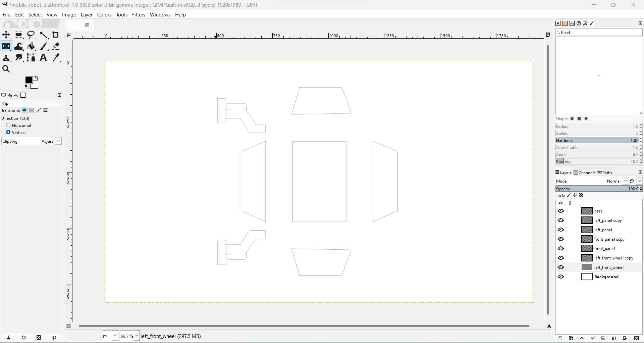This screenshot has width=644, height=343.
Task: Toggle lock alpha channel for layer
Action: click(582, 196)
